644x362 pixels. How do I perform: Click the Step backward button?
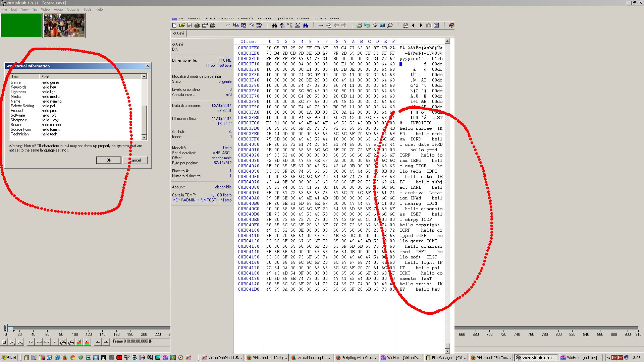pos(39,342)
